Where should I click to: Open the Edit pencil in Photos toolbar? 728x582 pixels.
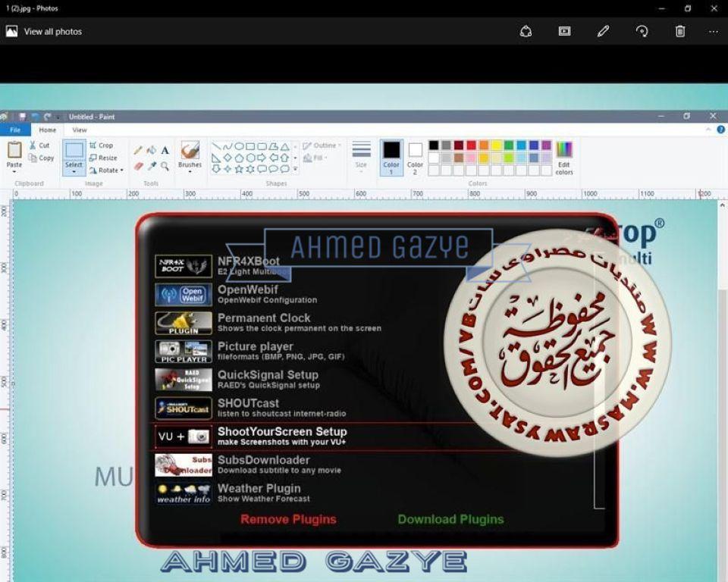coord(603,31)
